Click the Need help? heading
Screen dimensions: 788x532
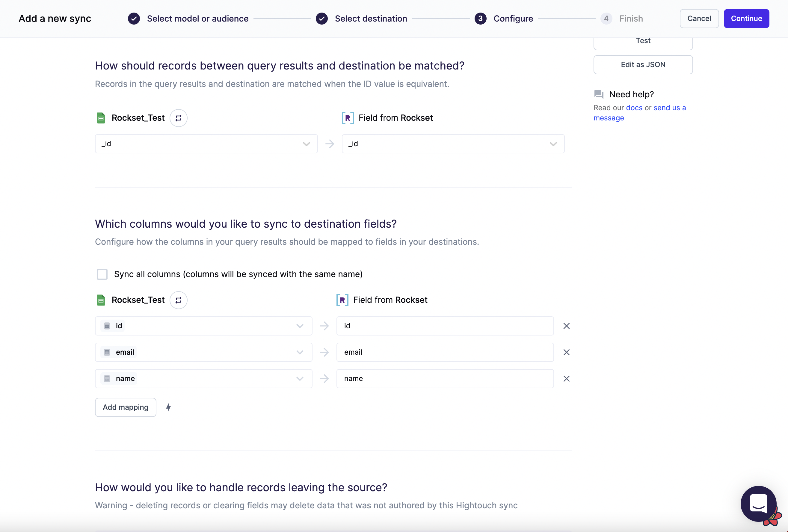click(631, 94)
